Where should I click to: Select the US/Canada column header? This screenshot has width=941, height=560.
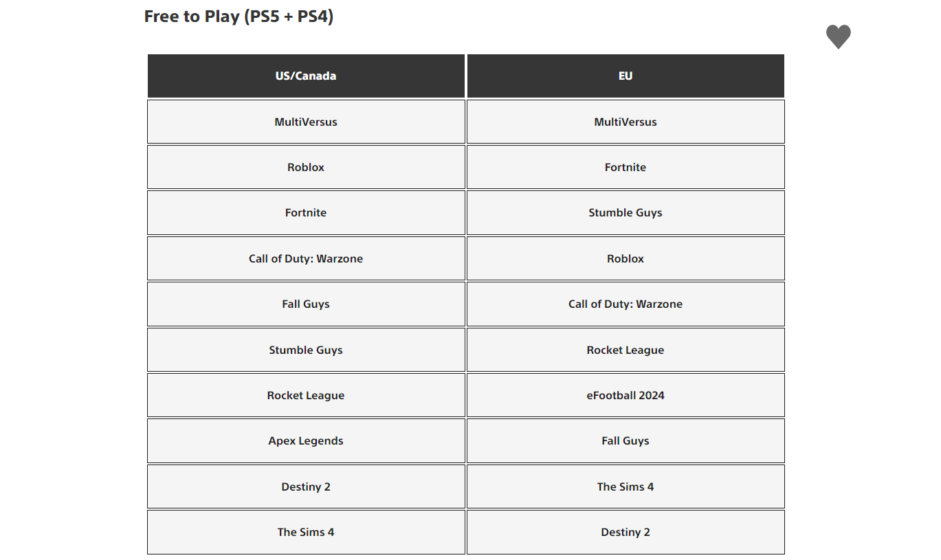(306, 76)
